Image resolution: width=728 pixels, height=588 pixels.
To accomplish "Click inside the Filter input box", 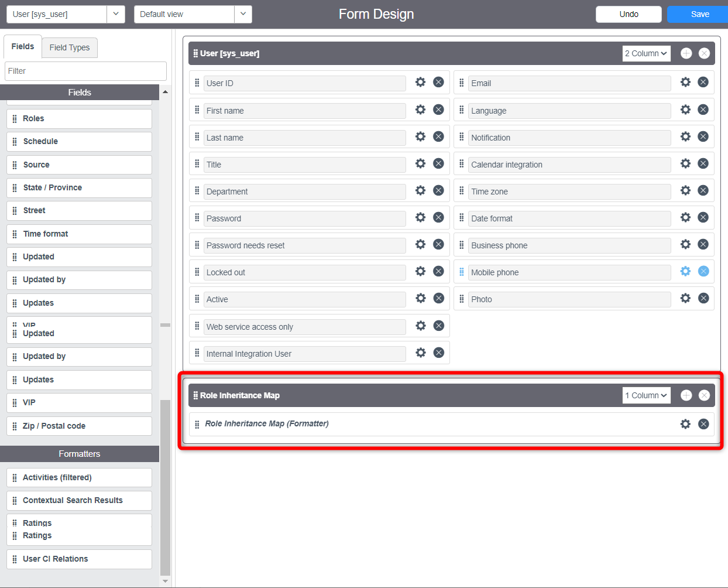I will tap(85, 70).
